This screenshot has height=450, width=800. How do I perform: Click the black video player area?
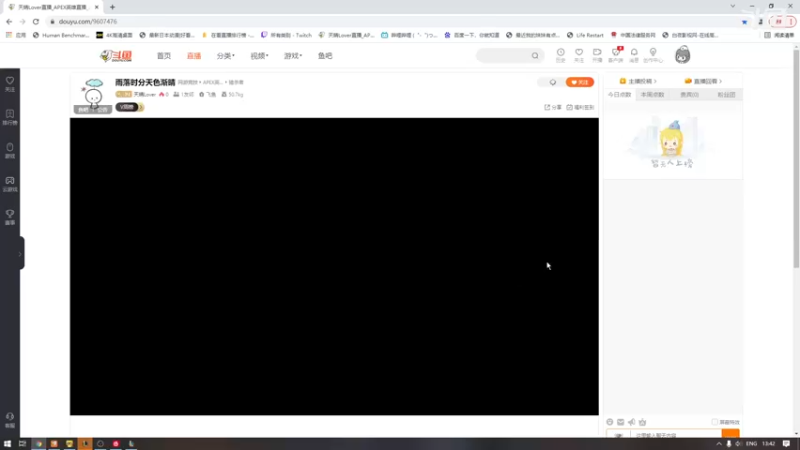(334, 266)
